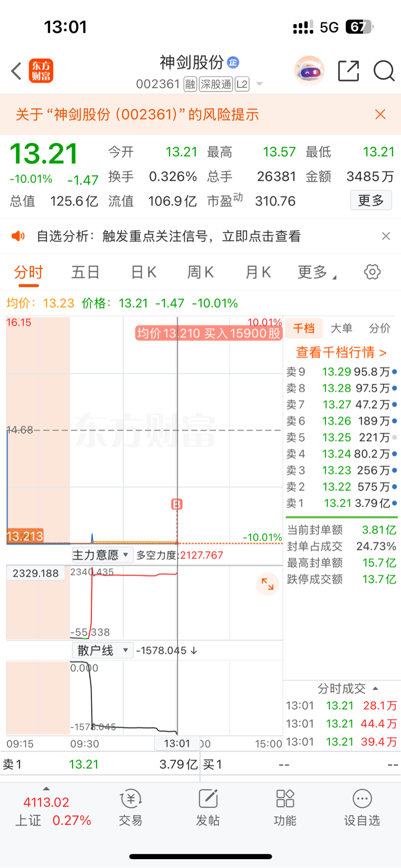Open the 更多 chart period dropdown
Image resolution: width=401 pixels, height=868 pixels.
point(316,272)
